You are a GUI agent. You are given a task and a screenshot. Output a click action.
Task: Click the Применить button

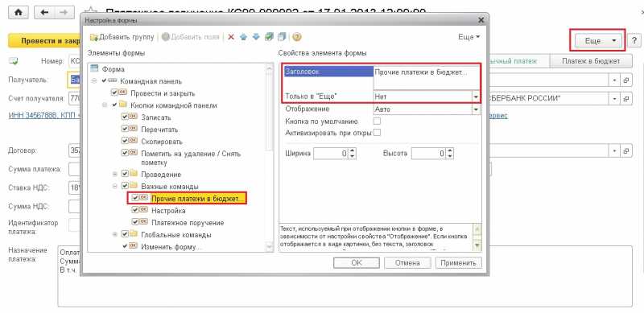coord(459,263)
